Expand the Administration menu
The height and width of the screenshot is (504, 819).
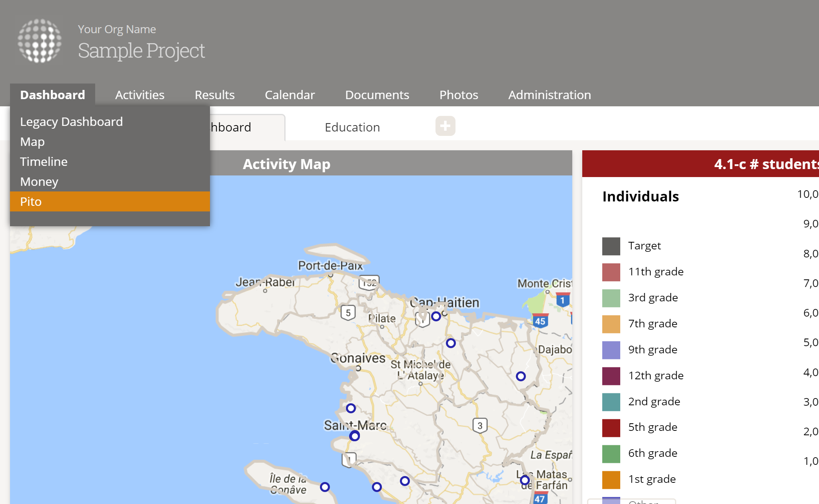coord(549,95)
